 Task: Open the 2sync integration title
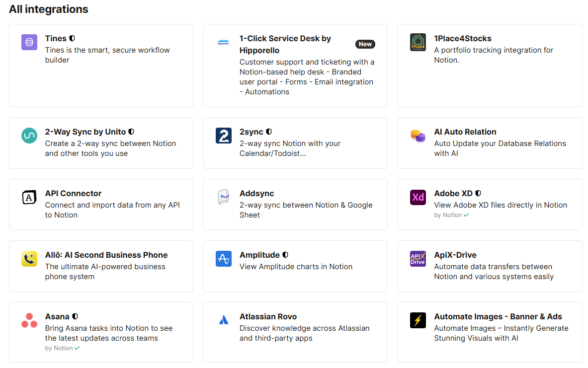pyautogui.click(x=251, y=132)
